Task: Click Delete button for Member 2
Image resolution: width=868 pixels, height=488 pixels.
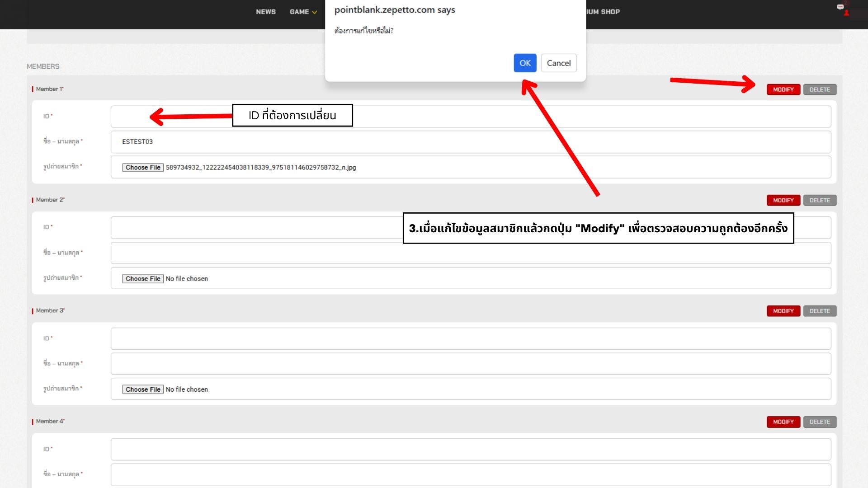Action: (x=819, y=200)
